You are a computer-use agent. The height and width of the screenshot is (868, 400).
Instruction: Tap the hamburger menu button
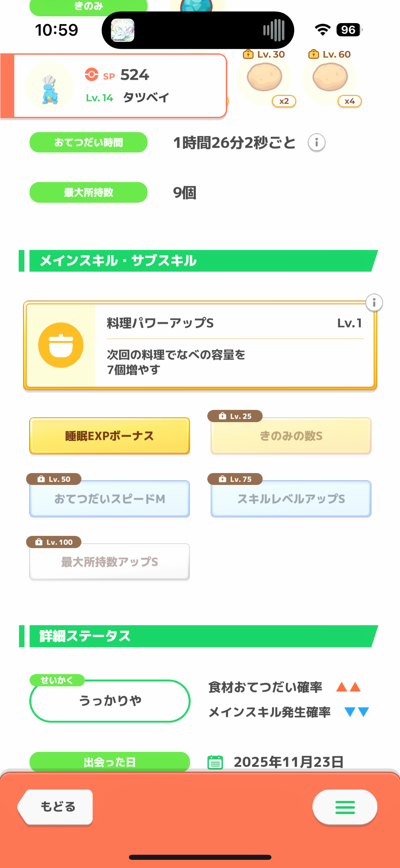pos(344,807)
